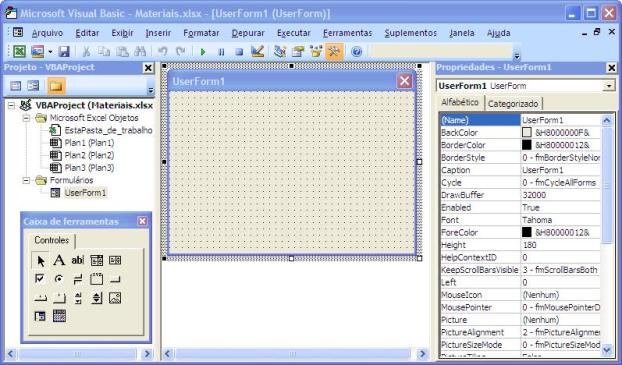Click the Reset stop icon
This screenshot has width=622, height=365.
tap(239, 52)
